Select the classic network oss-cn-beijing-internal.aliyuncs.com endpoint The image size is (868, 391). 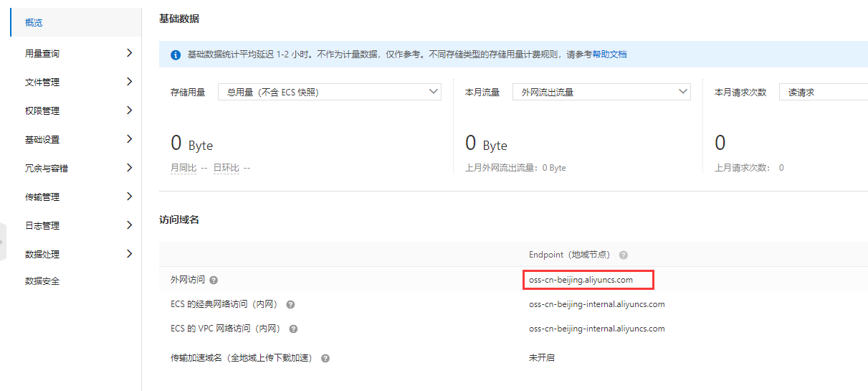pyautogui.click(x=596, y=304)
